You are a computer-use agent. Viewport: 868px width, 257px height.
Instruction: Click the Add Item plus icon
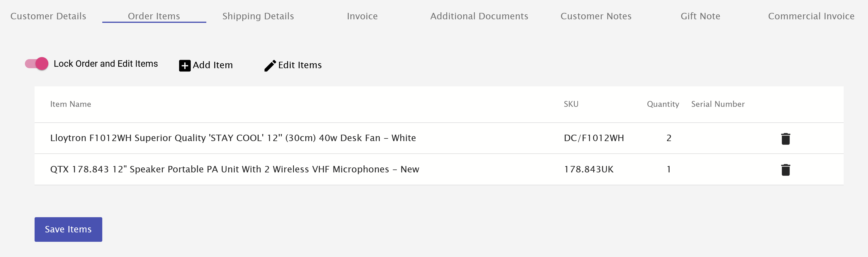click(185, 65)
